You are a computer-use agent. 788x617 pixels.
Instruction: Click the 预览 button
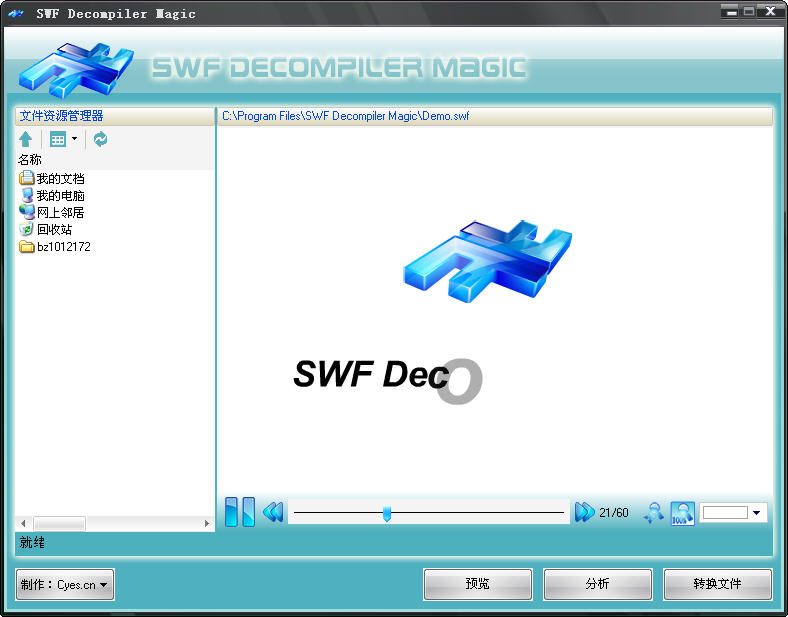(477, 584)
